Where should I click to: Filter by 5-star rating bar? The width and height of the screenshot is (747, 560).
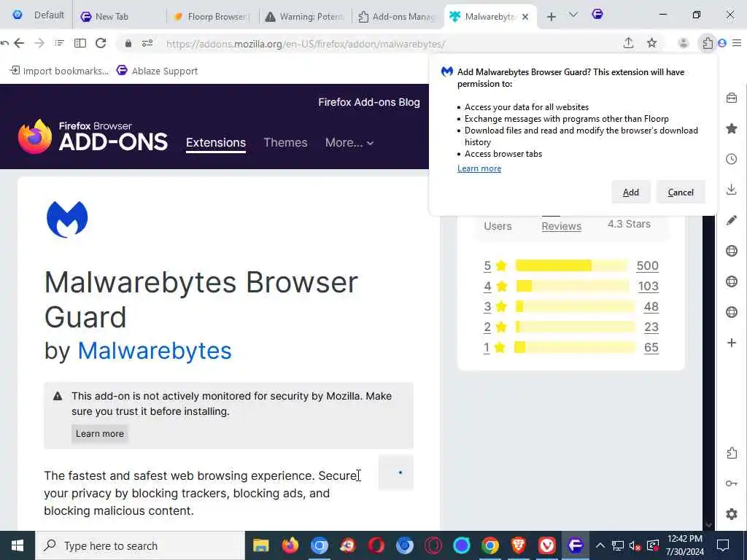[x=572, y=265]
